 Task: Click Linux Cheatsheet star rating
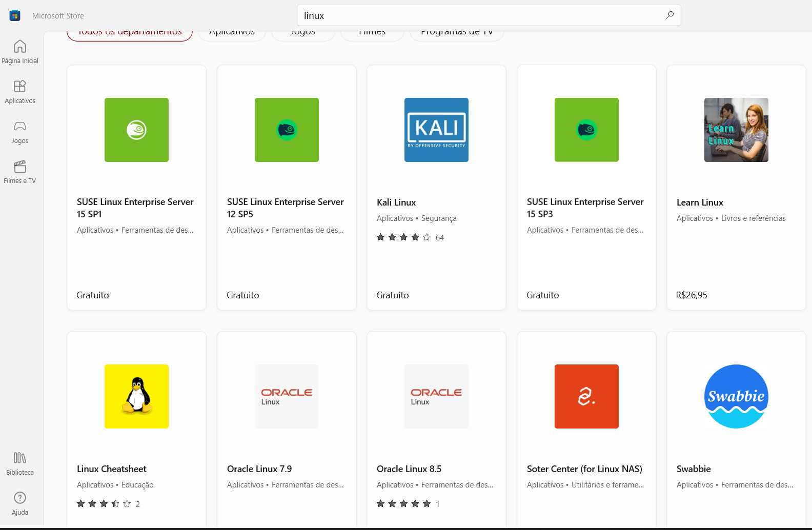pos(109,504)
